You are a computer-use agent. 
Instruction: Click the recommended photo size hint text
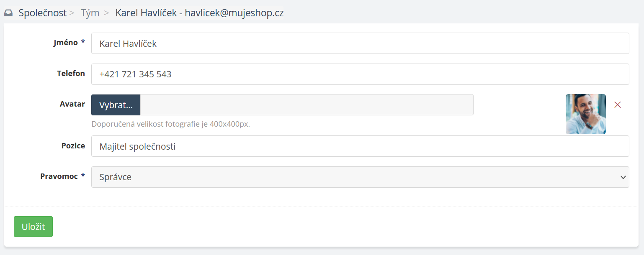[170, 124]
